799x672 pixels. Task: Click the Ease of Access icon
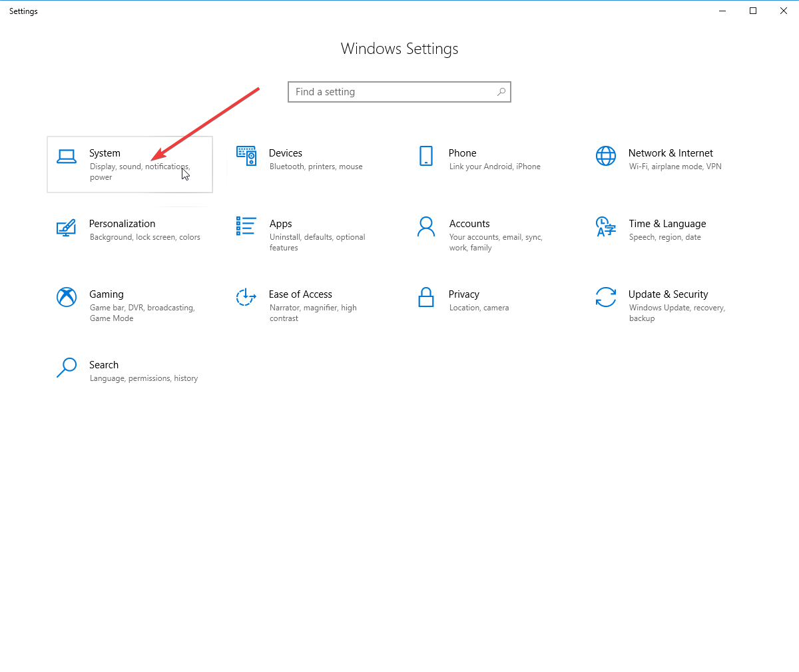click(x=246, y=297)
